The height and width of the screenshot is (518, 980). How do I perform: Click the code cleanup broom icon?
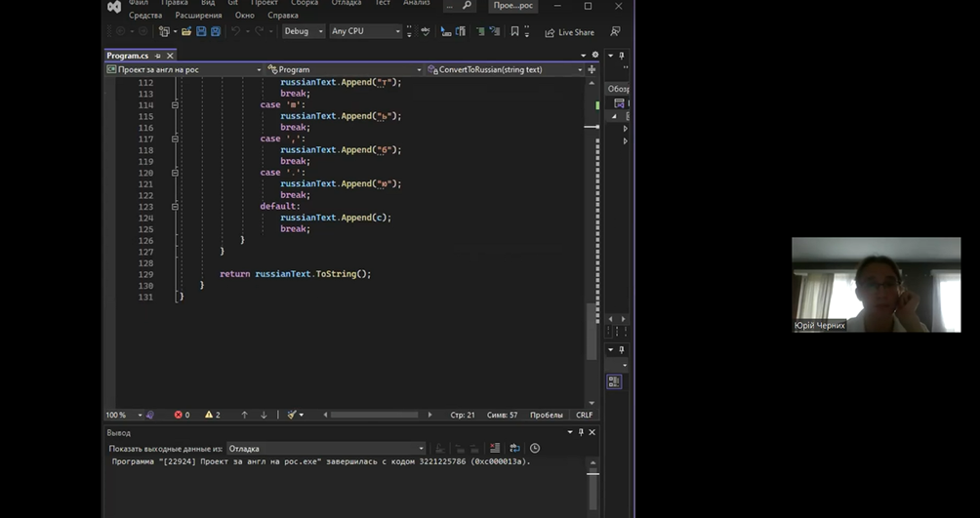(x=291, y=415)
